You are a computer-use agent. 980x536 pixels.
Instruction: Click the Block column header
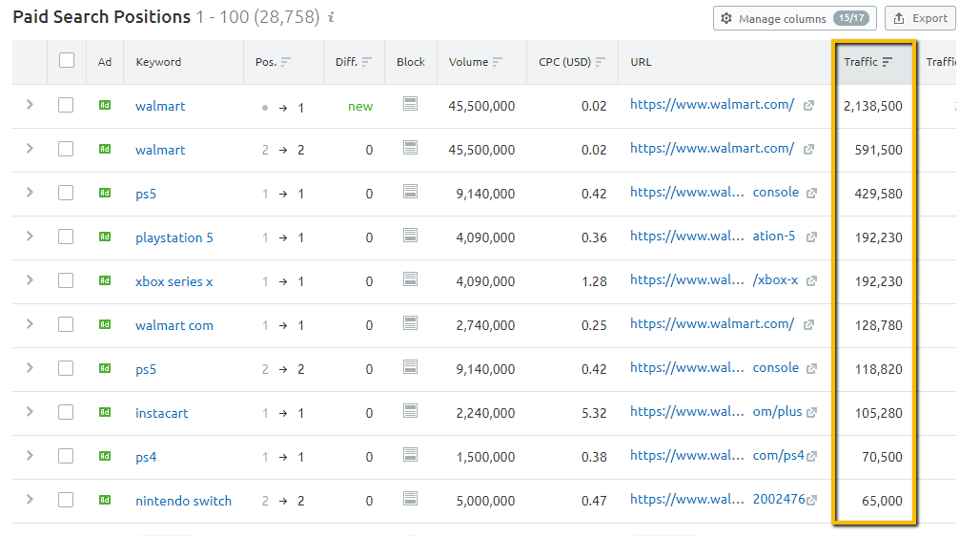click(411, 62)
